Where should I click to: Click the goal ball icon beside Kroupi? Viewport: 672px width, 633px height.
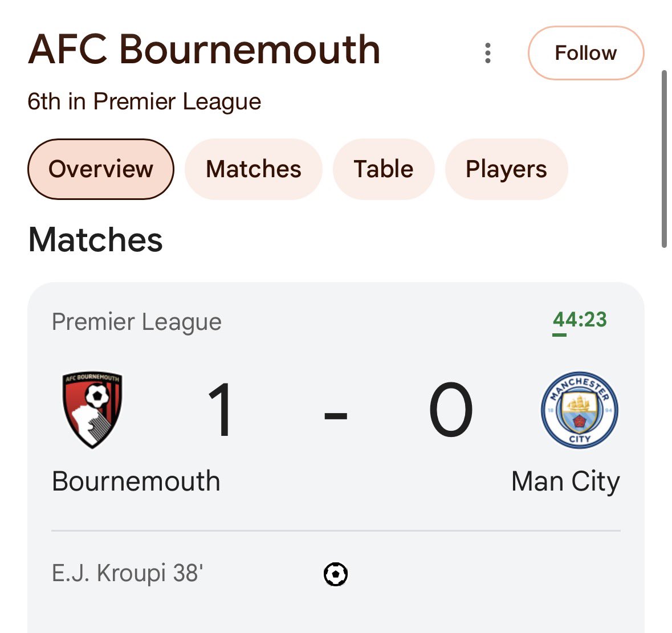click(336, 574)
